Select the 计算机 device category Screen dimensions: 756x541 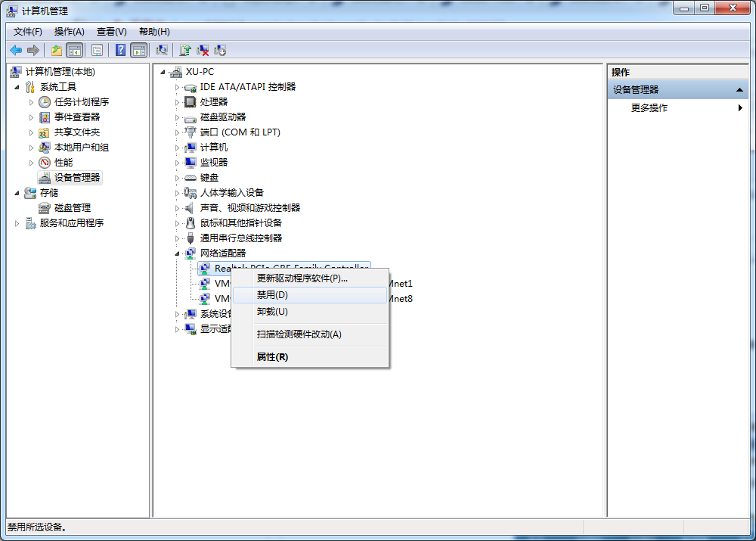click(214, 148)
